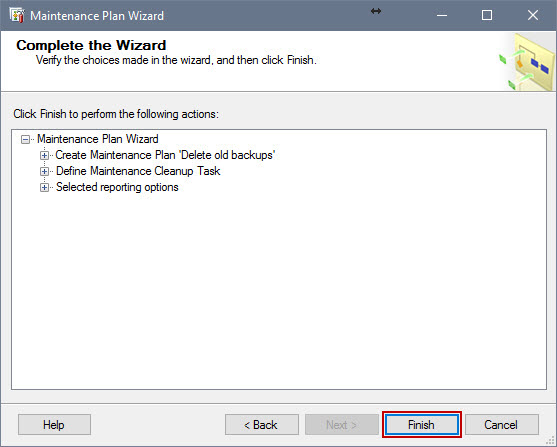Click the wizard diagram graphic in header
Screen dimensions: 557x447
[526, 61]
